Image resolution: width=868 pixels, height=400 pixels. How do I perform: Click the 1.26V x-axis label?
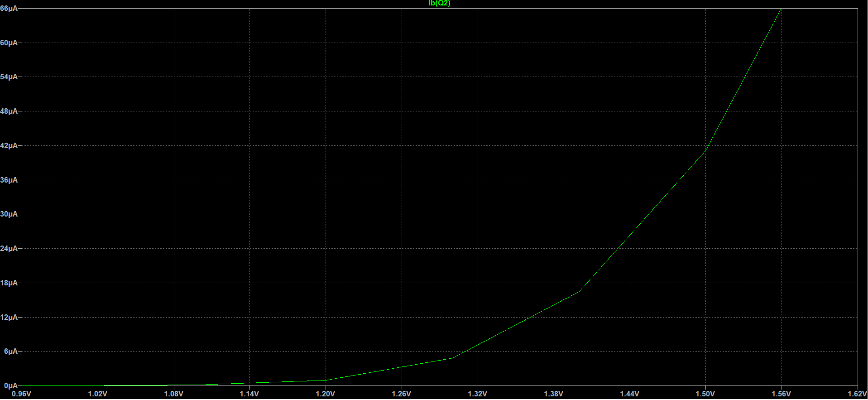click(x=402, y=394)
